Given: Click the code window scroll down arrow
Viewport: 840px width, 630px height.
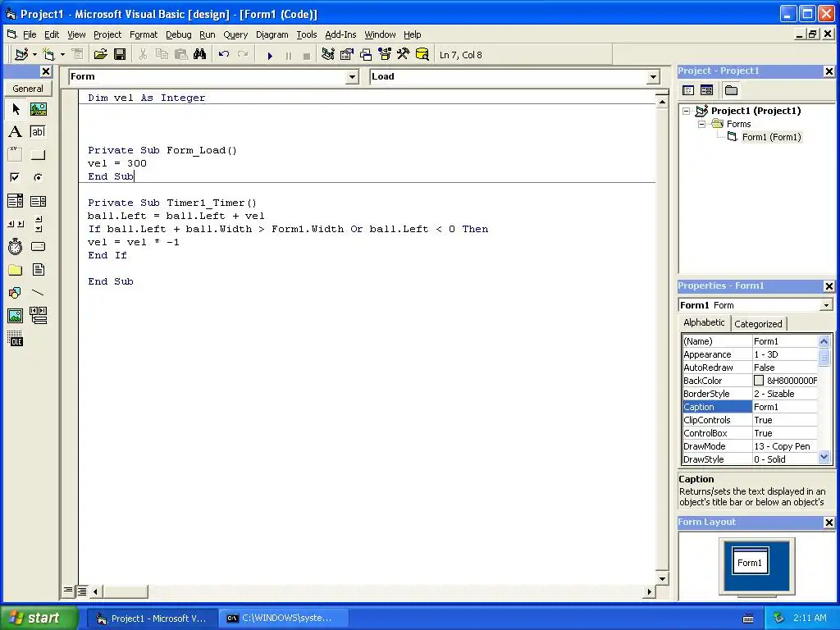Looking at the screenshot, I should 662,578.
